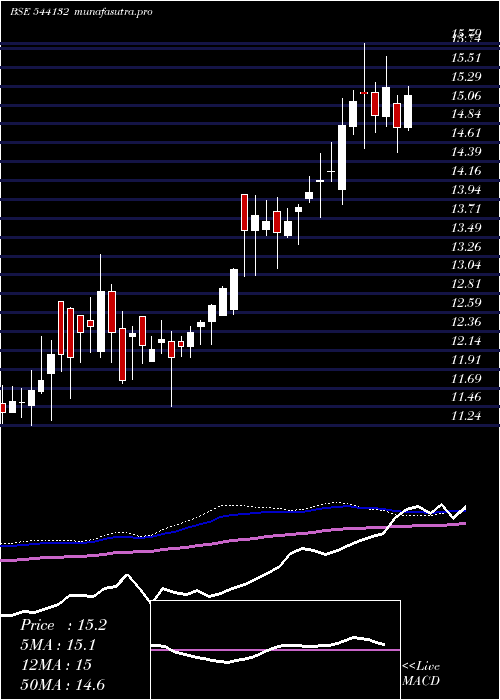This screenshot has height=700, width=500.
Task: Select the 14.84 price axis label
Action: [466, 114]
